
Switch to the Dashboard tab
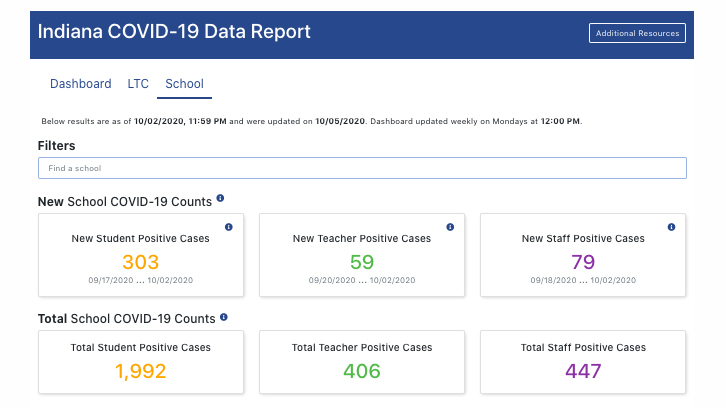pos(81,84)
